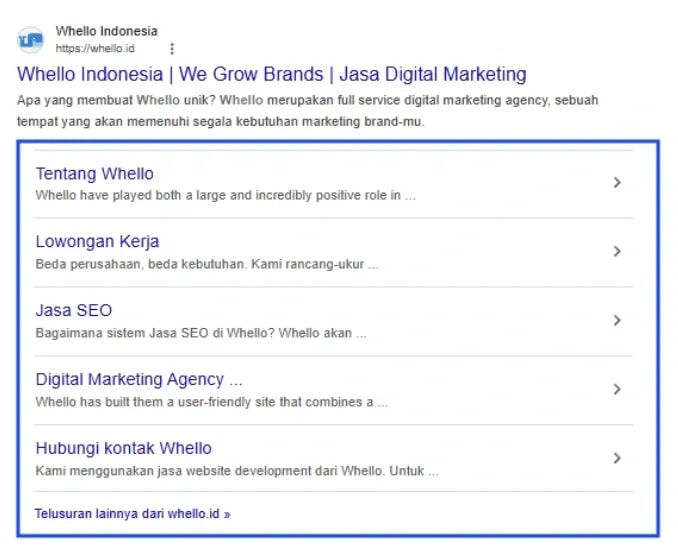Open the Digital Marketing Agency sitelink
Image resolution: width=678 pixels, height=554 pixels.
click(138, 380)
